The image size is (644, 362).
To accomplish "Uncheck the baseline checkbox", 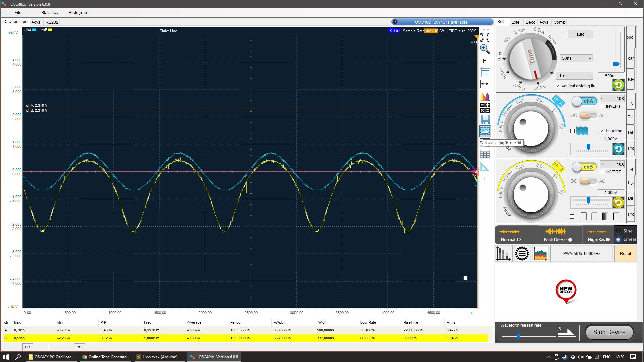I will 602,131.
